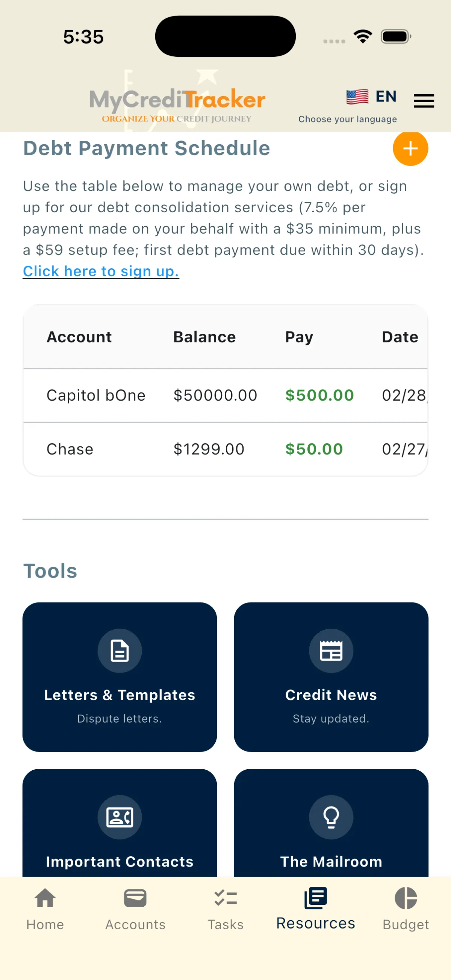
Task: Tap the Important Contacts card icon
Action: (x=120, y=817)
